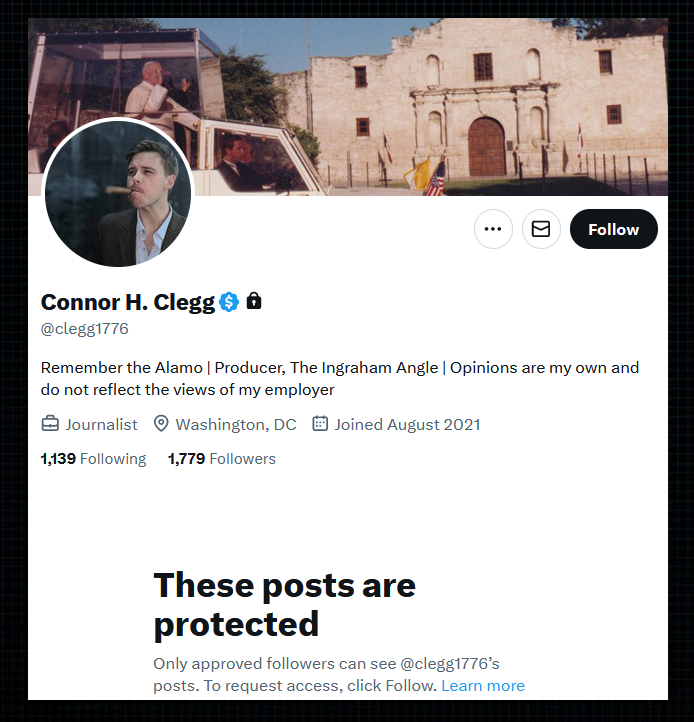Click the @clegg1776 handle text
The image size is (694, 722).
85,329
